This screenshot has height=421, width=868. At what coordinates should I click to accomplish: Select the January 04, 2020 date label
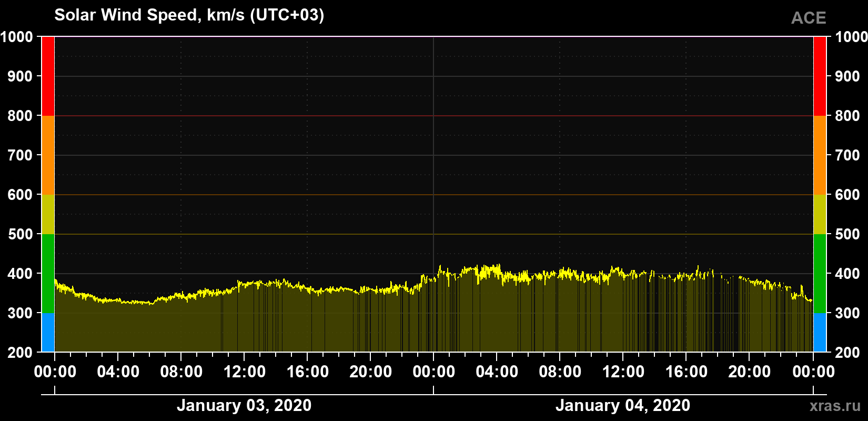pyautogui.click(x=623, y=405)
